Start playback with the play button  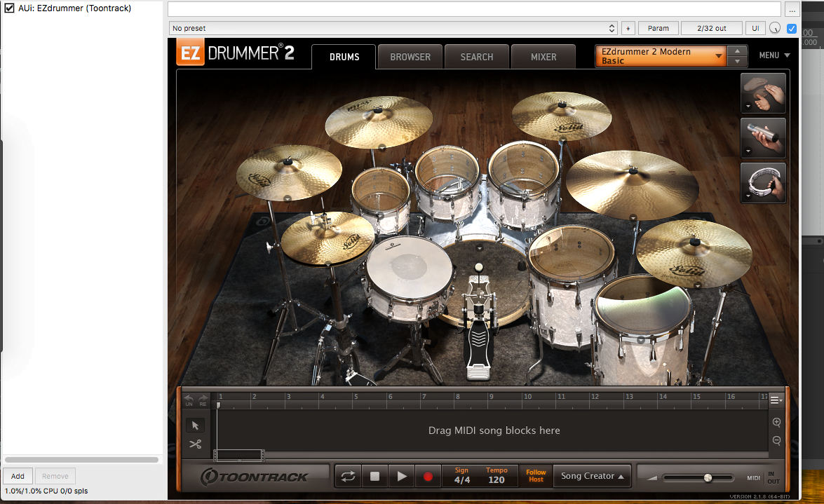click(402, 476)
